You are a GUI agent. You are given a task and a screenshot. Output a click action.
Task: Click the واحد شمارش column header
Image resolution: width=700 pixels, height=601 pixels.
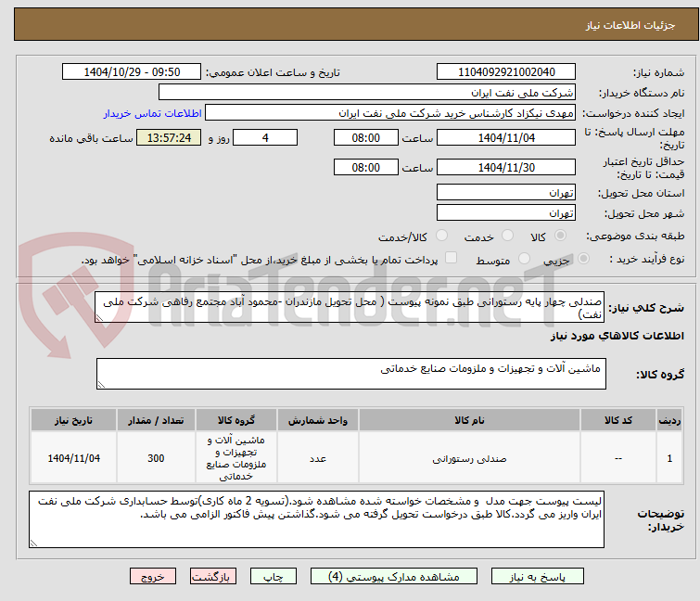pyautogui.click(x=318, y=420)
